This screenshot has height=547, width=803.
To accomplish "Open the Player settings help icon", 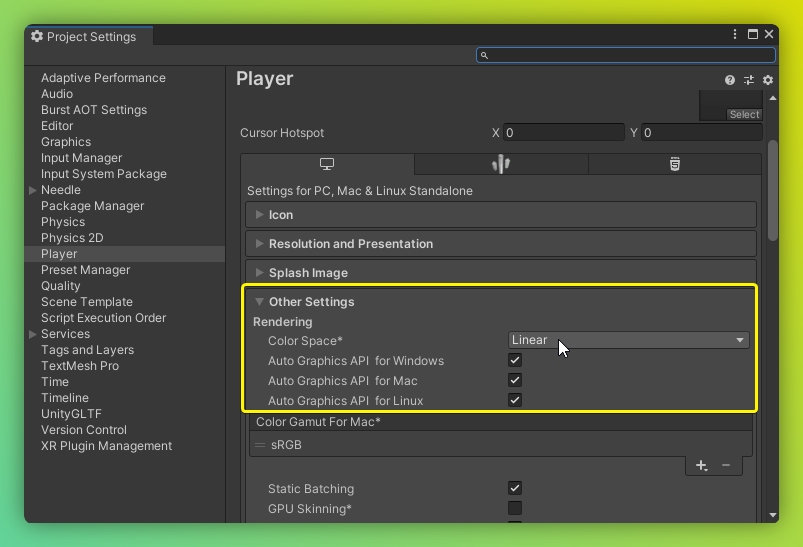I will 730,80.
